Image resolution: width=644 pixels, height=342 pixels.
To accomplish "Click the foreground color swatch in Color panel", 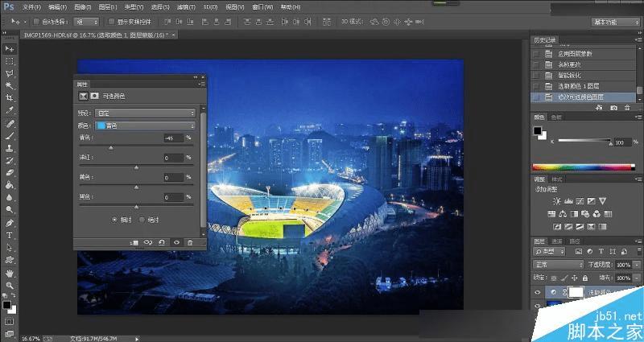I will pyautogui.click(x=537, y=131).
